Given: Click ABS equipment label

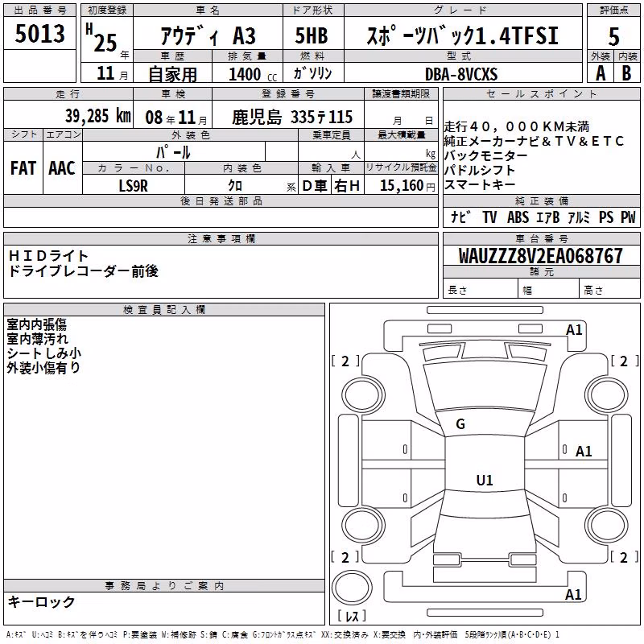Looking at the screenshot, I should pos(518,217).
